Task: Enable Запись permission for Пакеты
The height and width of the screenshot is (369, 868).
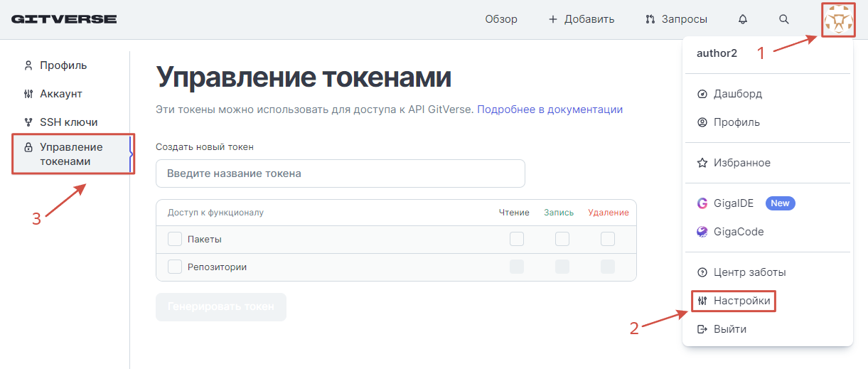Action: point(562,240)
